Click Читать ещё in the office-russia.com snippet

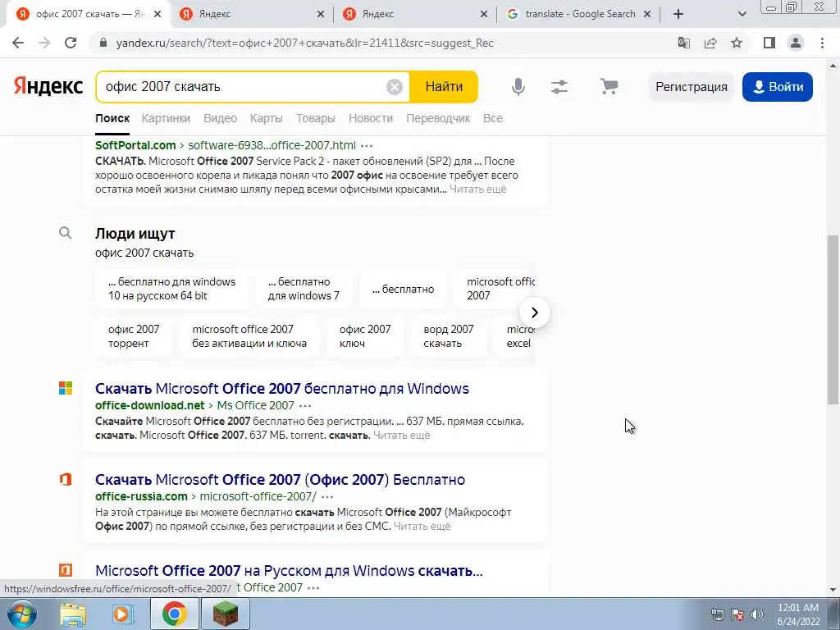coord(422,526)
